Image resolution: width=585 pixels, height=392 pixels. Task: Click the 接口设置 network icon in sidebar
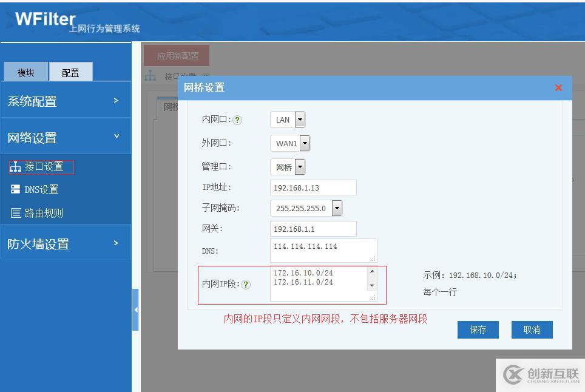point(15,167)
